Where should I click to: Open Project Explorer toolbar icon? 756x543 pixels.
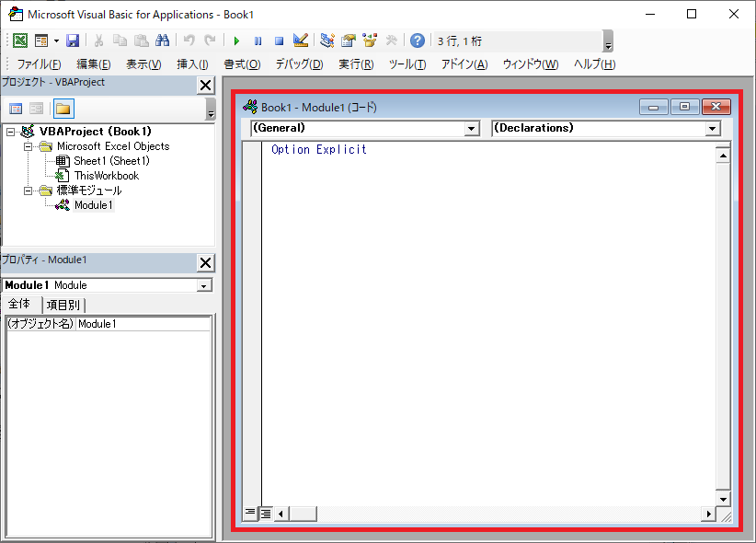point(327,40)
